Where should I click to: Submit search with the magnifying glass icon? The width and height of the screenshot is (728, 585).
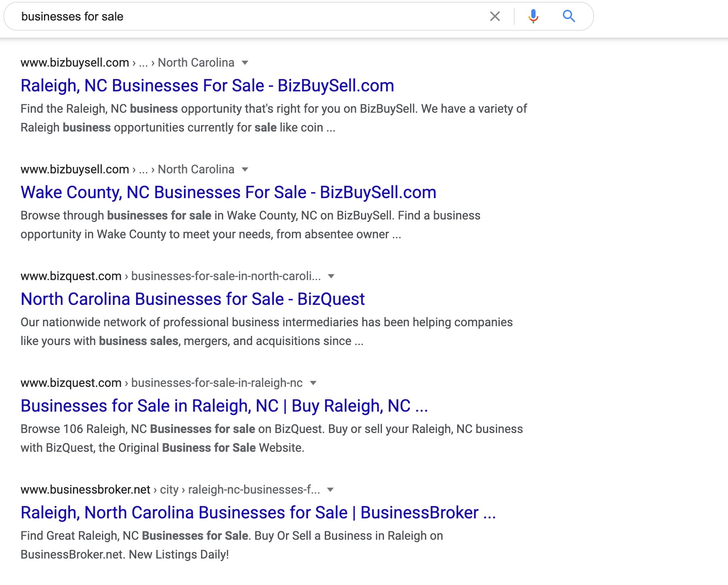(569, 16)
